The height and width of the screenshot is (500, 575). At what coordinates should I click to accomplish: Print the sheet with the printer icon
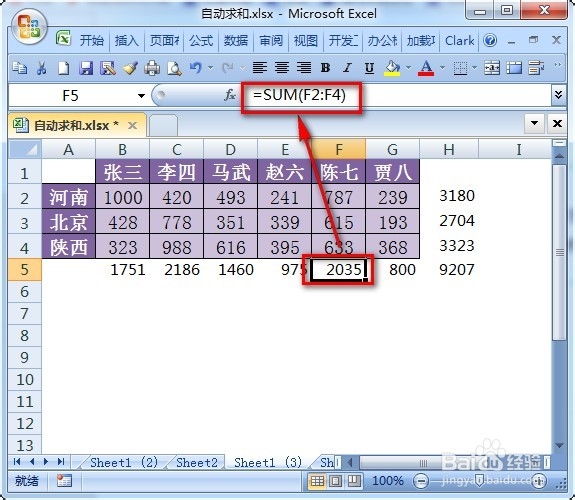click(152, 68)
